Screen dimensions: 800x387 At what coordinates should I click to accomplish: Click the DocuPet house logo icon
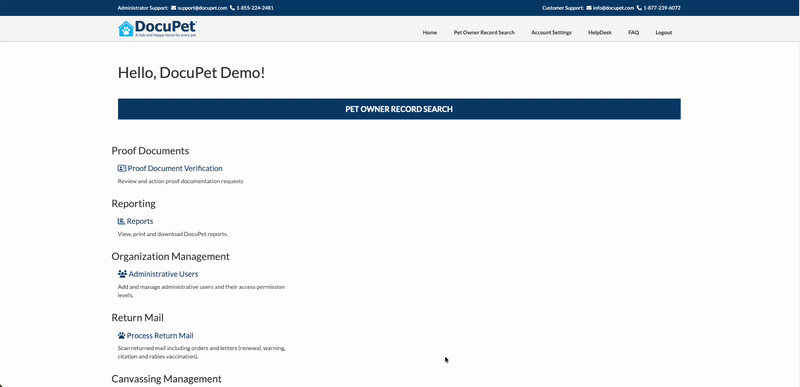[126, 29]
